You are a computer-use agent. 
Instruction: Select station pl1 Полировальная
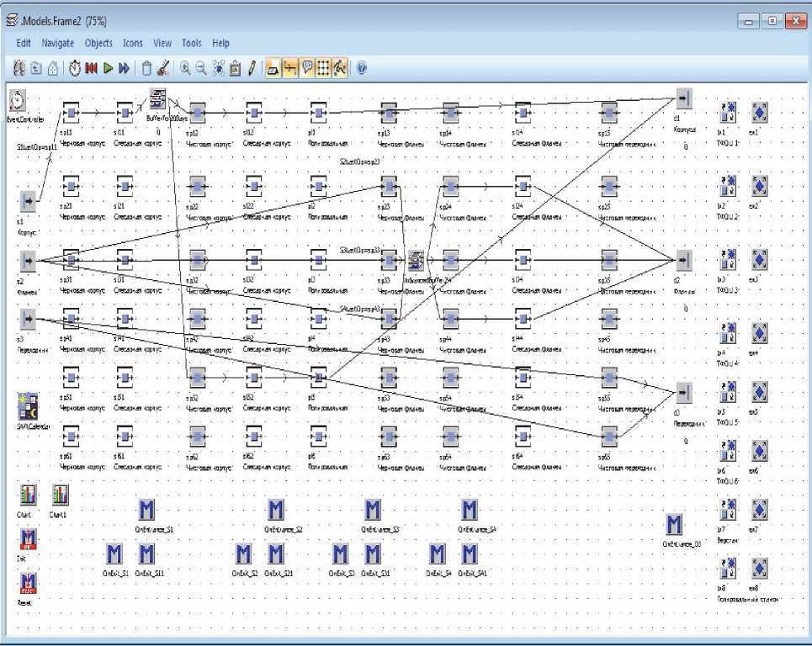coord(318,113)
